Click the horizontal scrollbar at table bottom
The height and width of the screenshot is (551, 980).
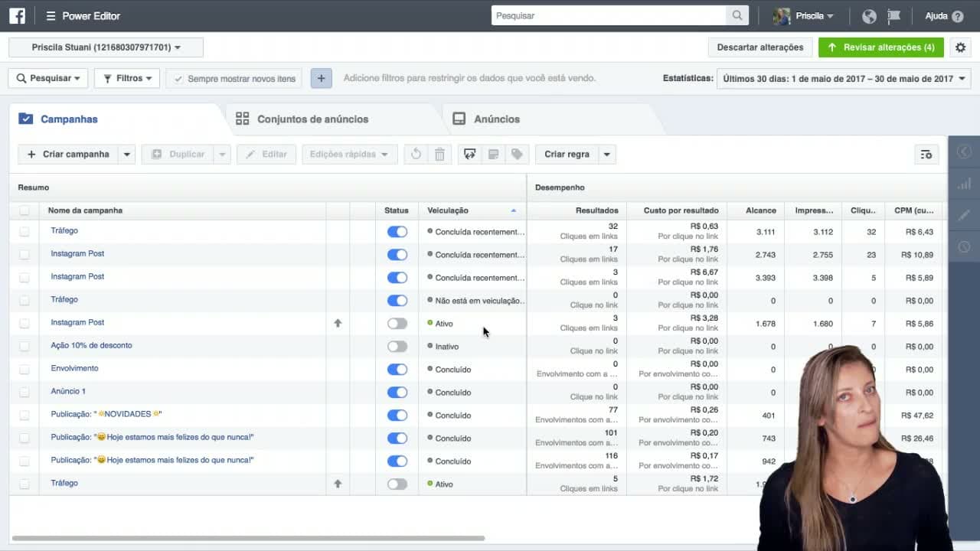(248, 539)
